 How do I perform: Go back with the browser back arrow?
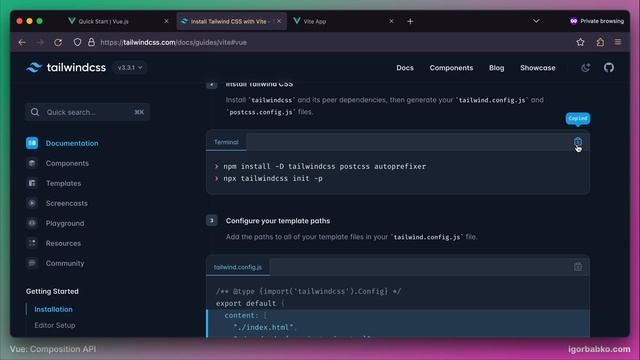[22, 42]
